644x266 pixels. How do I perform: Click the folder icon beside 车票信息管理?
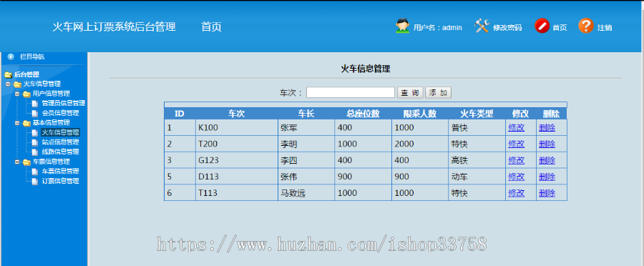26,162
